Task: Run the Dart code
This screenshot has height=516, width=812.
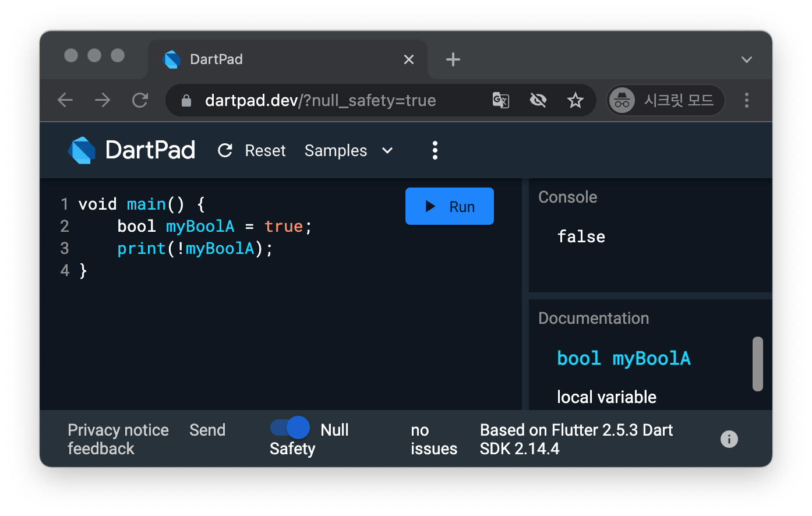Action: pyautogui.click(x=450, y=206)
